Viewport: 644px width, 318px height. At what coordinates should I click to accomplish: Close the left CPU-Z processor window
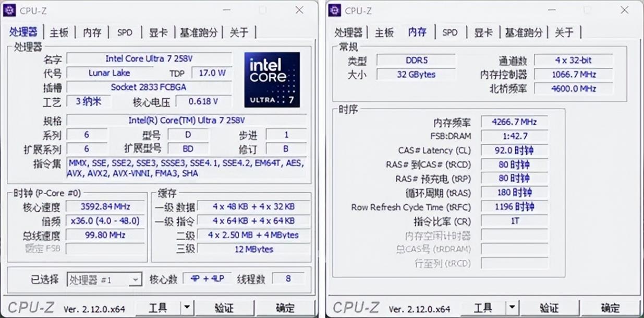[299, 10]
